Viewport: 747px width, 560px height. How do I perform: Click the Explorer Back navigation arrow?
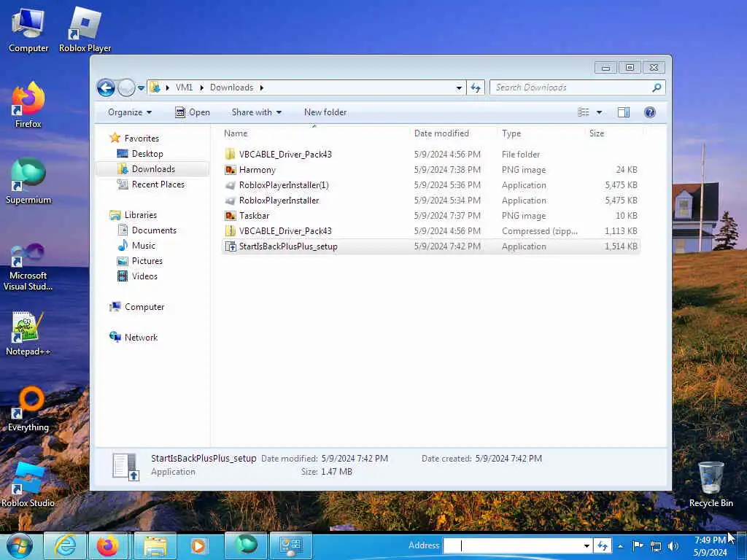[106, 87]
